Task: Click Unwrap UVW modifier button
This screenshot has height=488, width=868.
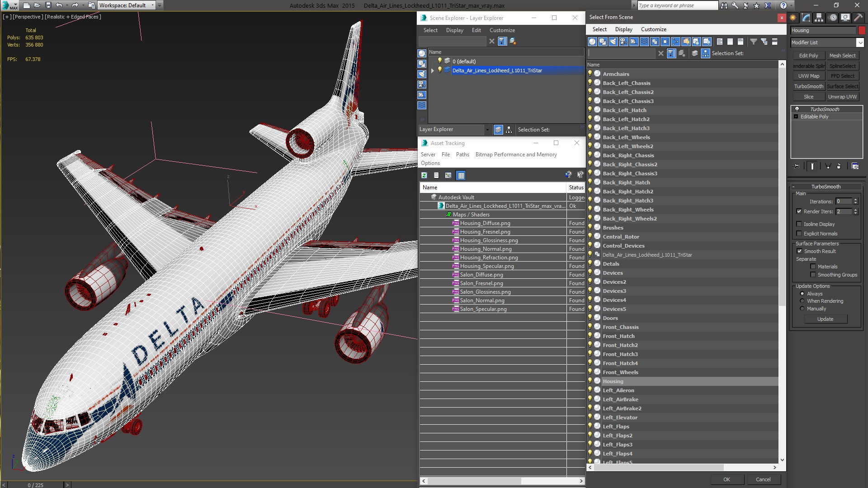Action: (842, 97)
